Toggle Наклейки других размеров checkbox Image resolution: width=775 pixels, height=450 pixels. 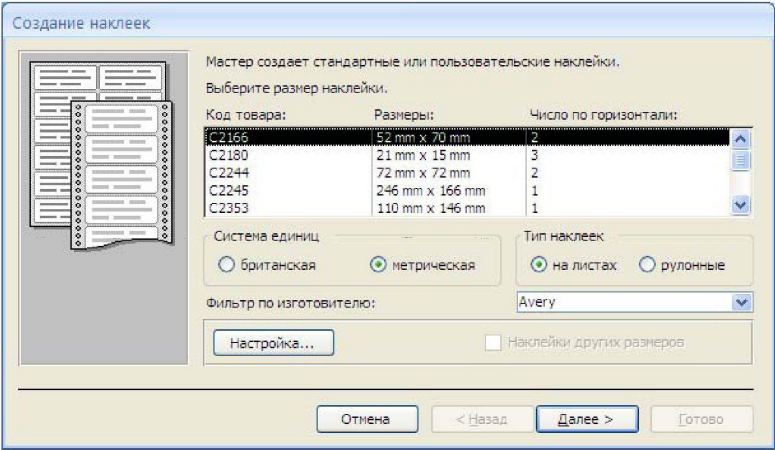tap(493, 342)
